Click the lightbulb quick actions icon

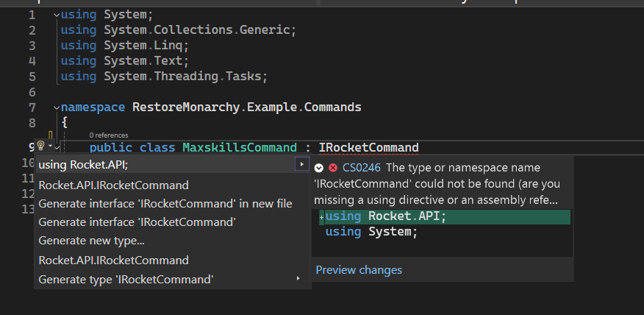point(41,146)
